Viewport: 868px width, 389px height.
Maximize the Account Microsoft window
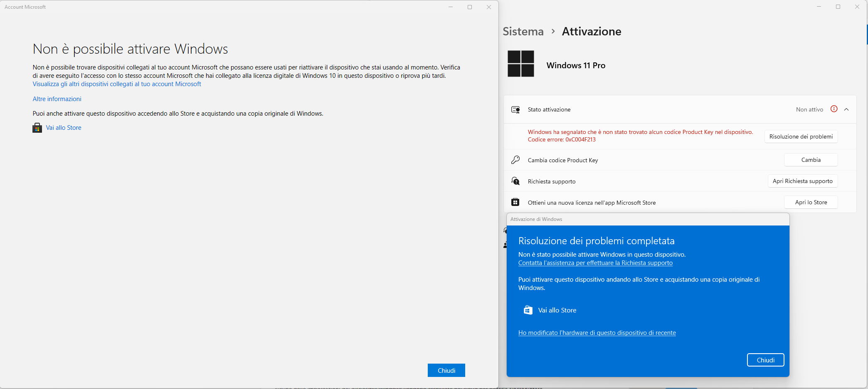click(x=470, y=7)
